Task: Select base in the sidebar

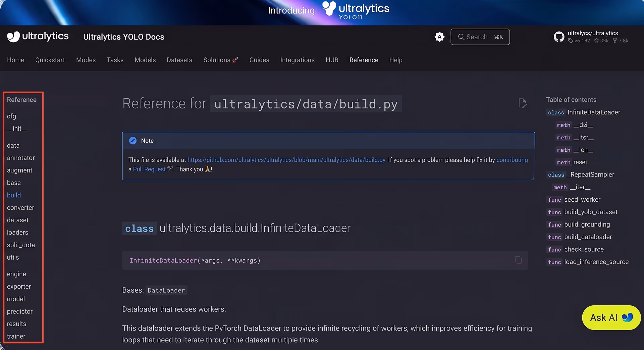Action: click(x=14, y=183)
